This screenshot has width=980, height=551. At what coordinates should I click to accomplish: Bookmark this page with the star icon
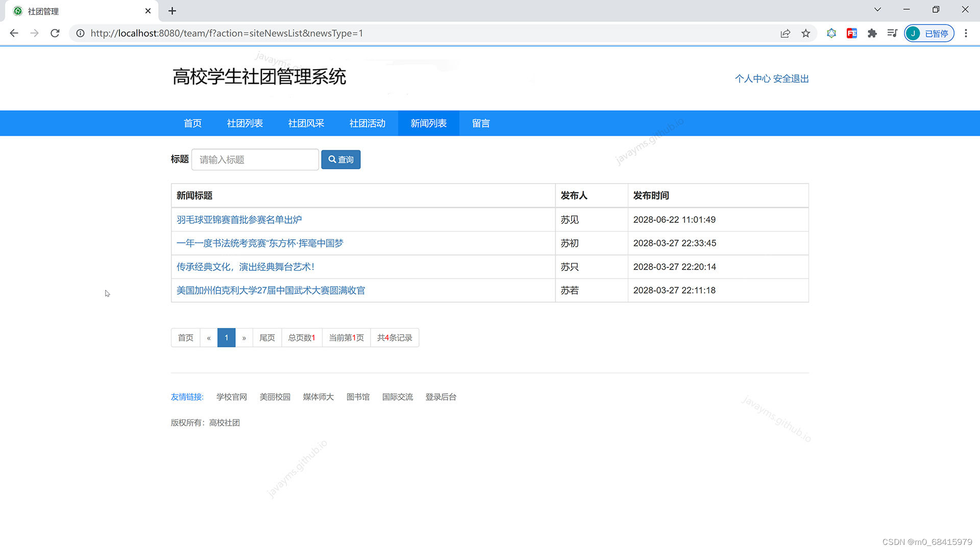805,33
